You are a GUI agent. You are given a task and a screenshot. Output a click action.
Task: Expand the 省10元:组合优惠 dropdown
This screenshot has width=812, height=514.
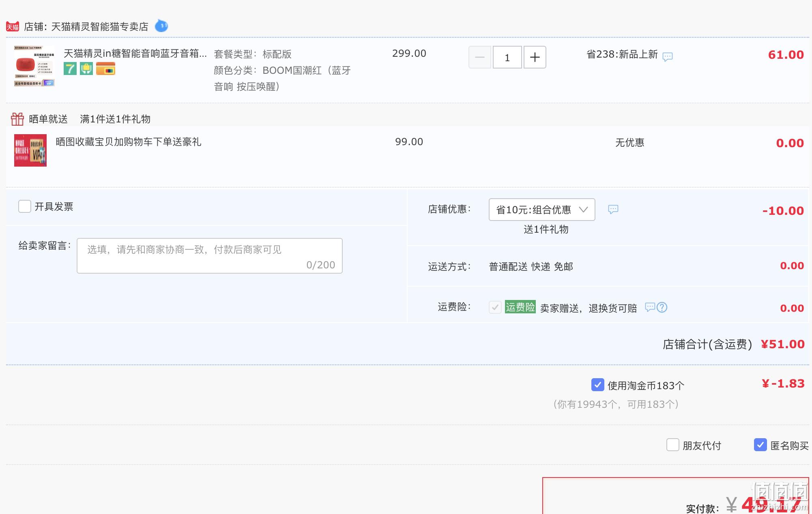coord(542,210)
